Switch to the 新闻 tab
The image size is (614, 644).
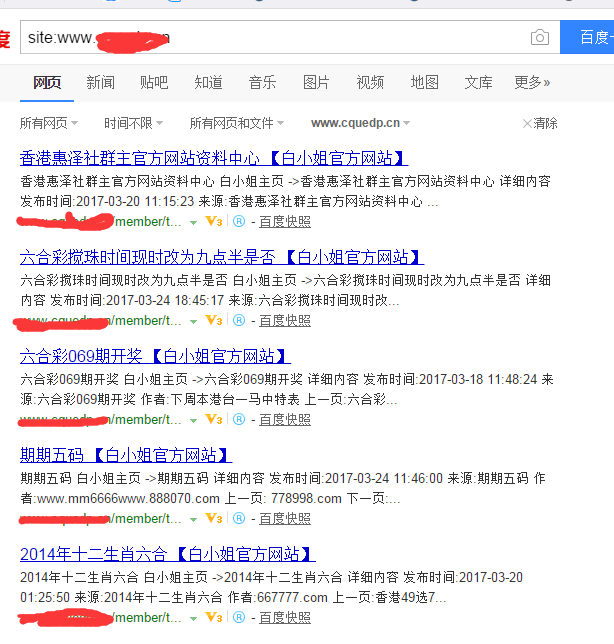101,83
